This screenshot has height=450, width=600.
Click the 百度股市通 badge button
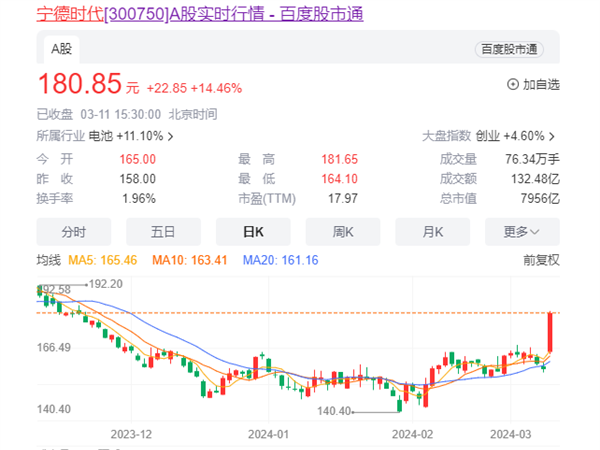coord(516,49)
